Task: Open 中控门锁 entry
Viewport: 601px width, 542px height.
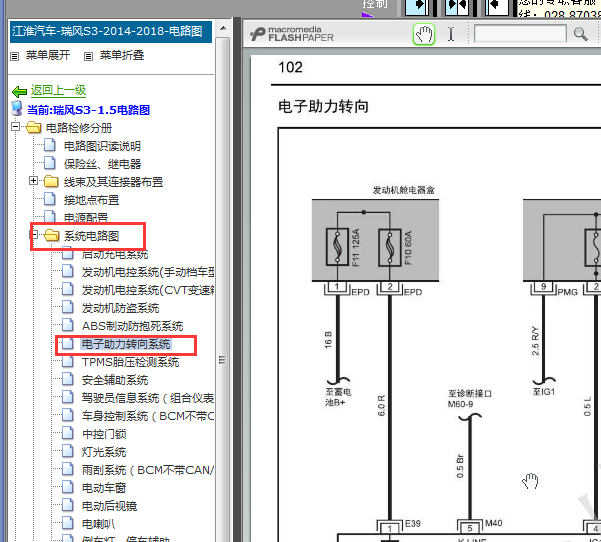Action: coord(104,434)
